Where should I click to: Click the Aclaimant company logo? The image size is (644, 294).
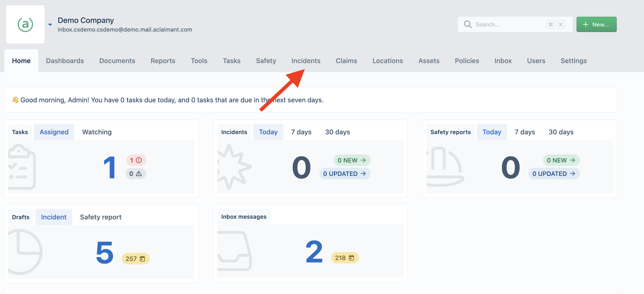coord(25,24)
